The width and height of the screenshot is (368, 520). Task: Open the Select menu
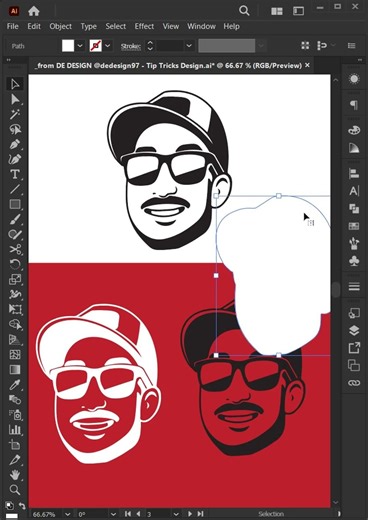[x=116, y=26]
